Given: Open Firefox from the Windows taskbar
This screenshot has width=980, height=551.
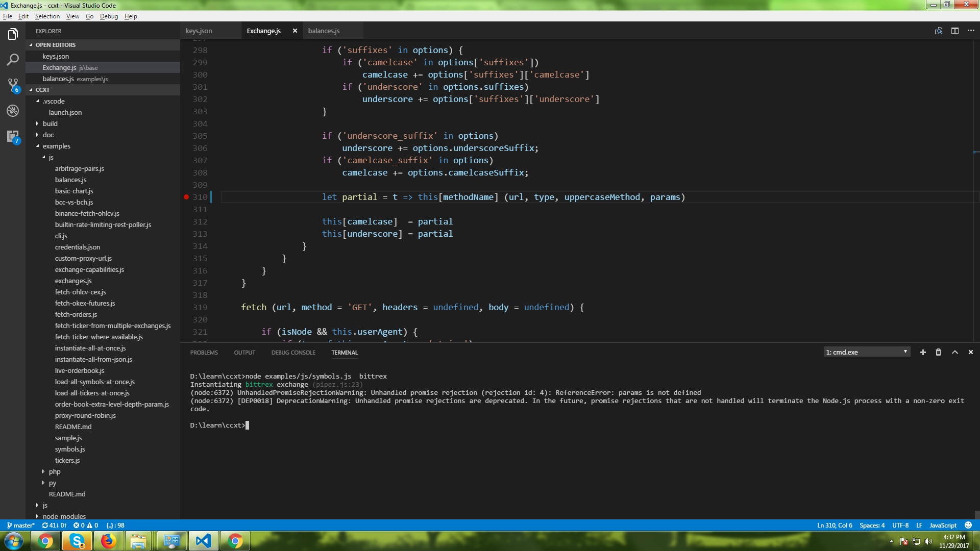Looking at the screenshot, I should coord(108,541).
